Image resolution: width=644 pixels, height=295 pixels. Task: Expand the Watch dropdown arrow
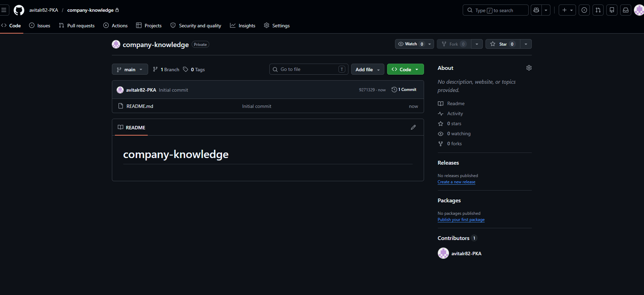pos(430,44)
